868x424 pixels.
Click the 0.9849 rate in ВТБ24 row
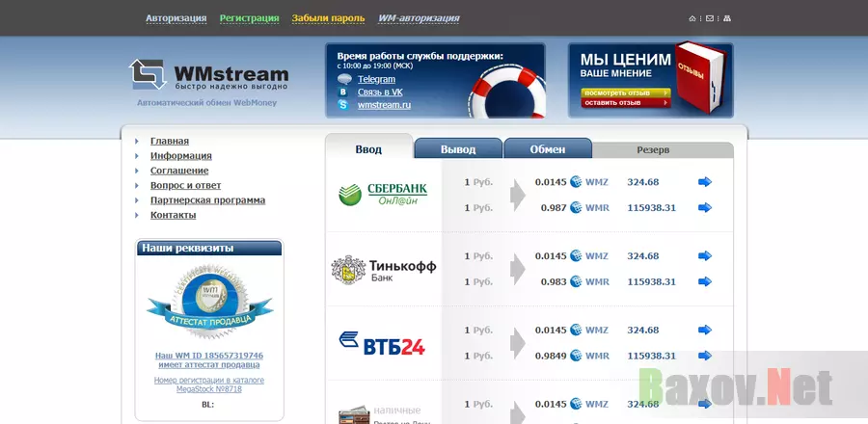[x=551, y=356]
